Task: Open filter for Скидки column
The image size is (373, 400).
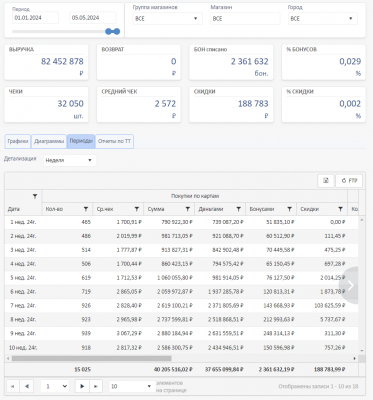Action: point(340,209)
